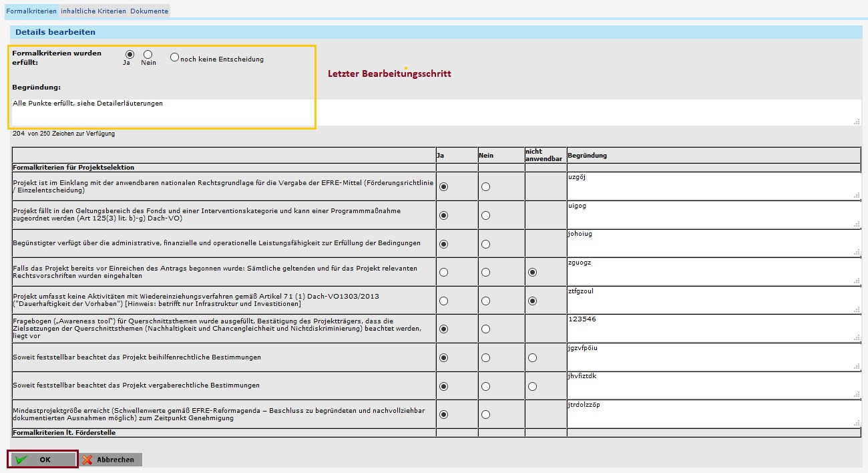This screenshot has width=868, height=473.
Task: Select Ja for nationale Rechtsgrundlage row
Action: tap(444, 186)
